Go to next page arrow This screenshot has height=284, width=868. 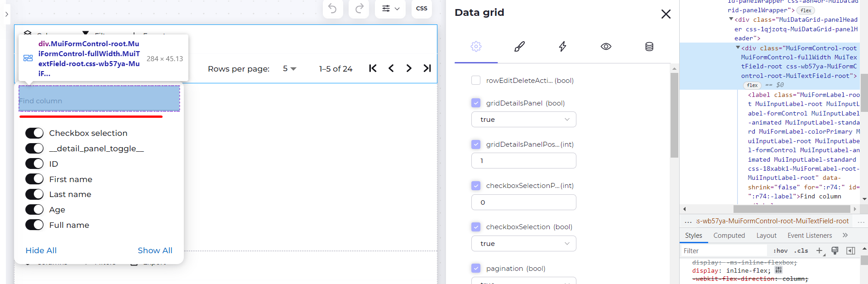[409, 68]
